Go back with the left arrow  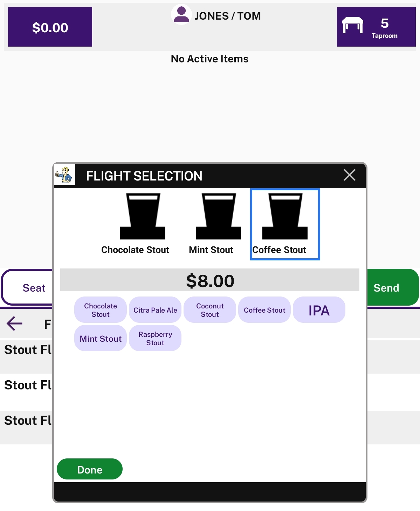15,323
